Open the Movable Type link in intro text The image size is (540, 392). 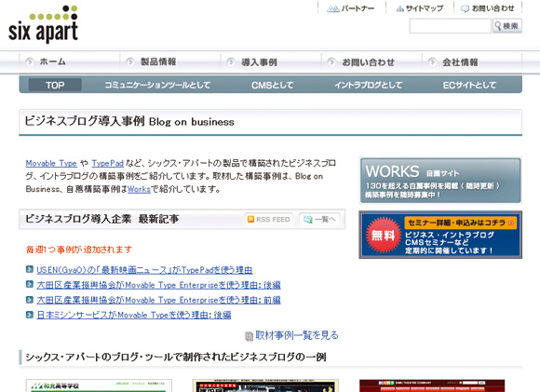tap(51, 163)
